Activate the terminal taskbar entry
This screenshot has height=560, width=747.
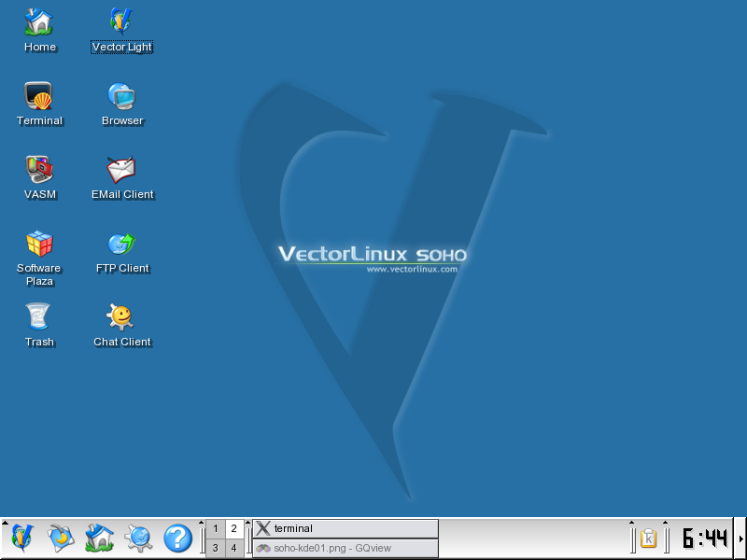(x=345, y=528)
